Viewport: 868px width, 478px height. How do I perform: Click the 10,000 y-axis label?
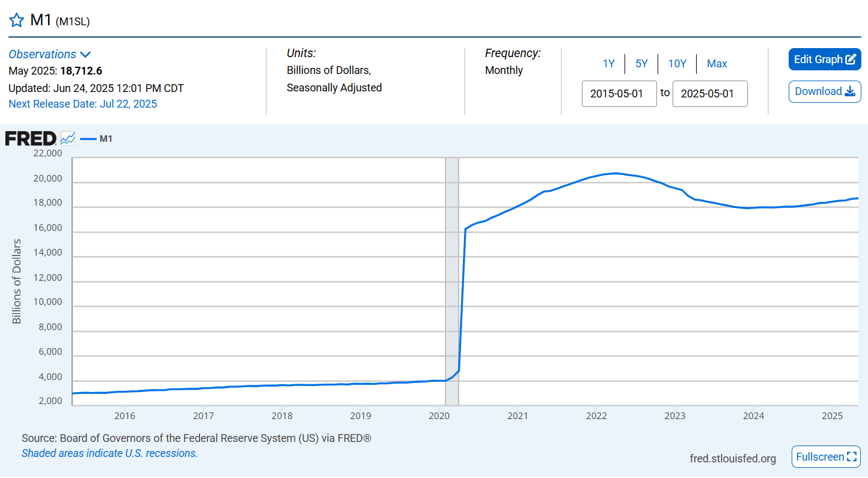pyautogui.click(x=46, y=302)
